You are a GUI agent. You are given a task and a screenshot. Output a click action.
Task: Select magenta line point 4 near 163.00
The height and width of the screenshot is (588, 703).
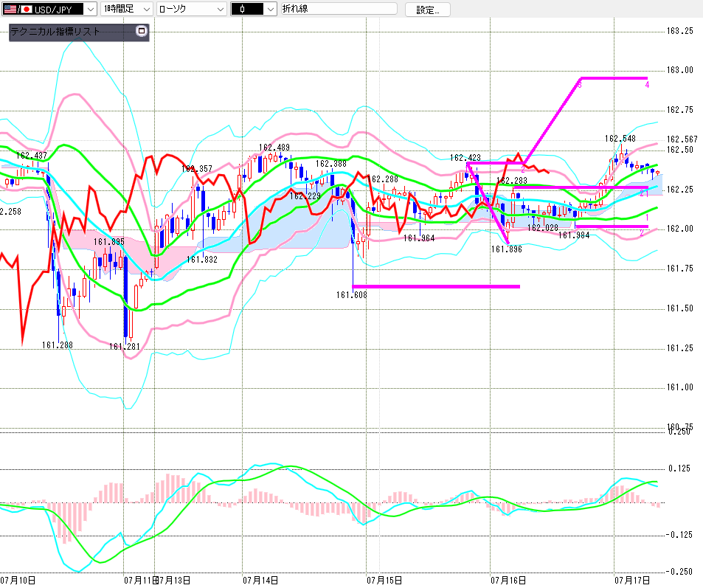coord(647,84)
